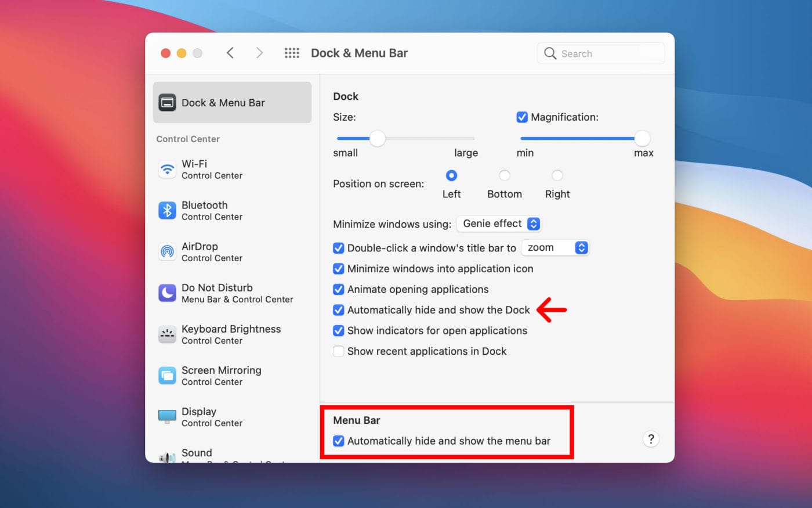The width and height of the screenshot is (812, 508).
Task: Turn off Magnification
Action: click(522, 117)
